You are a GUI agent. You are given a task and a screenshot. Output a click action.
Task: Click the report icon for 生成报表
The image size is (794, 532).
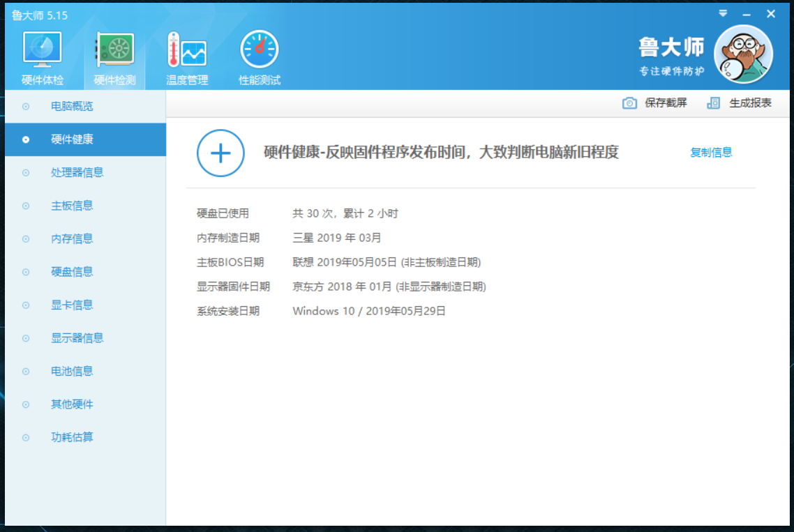point(714,103)
